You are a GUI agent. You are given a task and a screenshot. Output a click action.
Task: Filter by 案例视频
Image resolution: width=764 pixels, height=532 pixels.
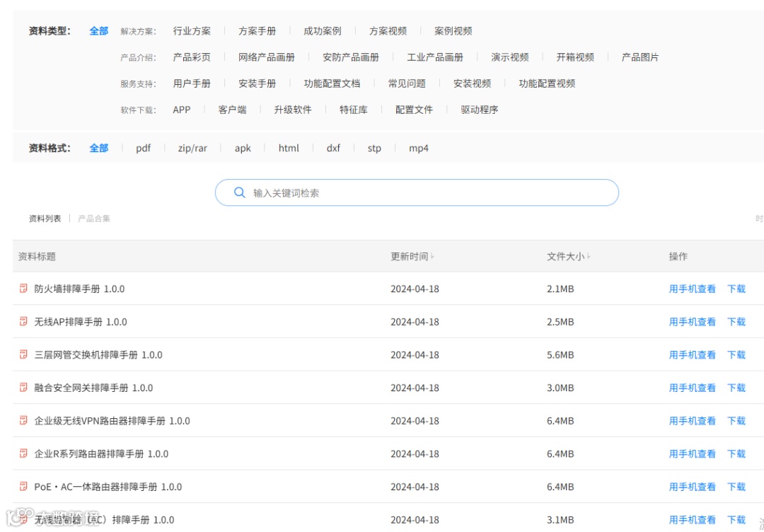click(x=453, y=31)
